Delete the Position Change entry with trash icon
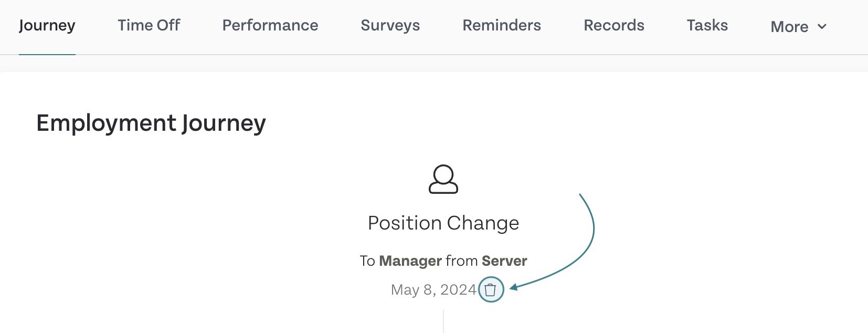The height and width of the screenshot is (333, 868). [x=491, y=289]
